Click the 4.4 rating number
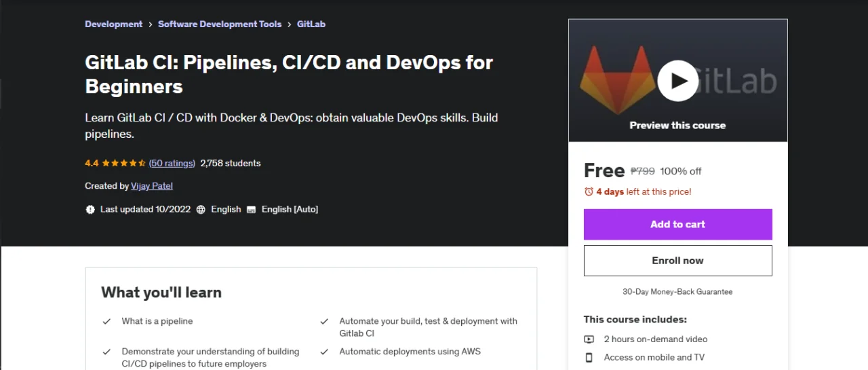Viewport: 868px width, 370px height. click(92, 163)
